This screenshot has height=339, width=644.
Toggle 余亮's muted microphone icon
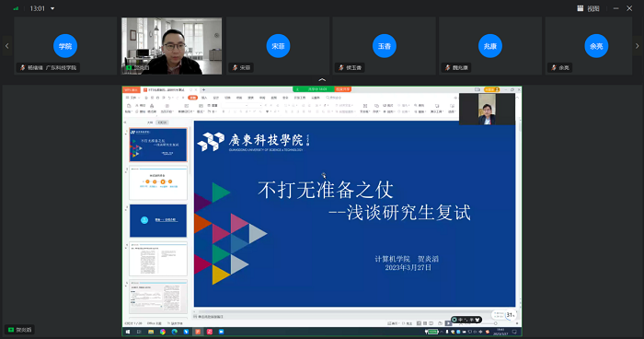[x=554, y=67]
